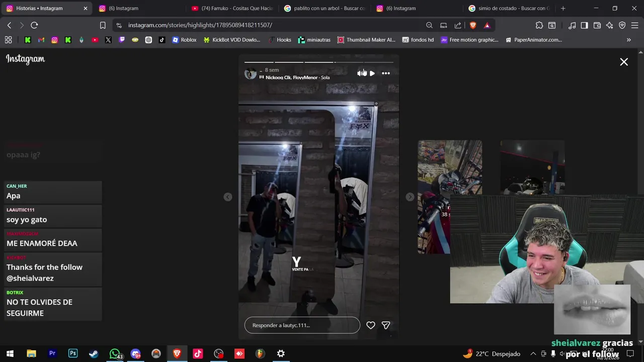The image size is (644, 362).
Task: Launch Adobe Premiere Pro from taskbar
Action: 52,354
